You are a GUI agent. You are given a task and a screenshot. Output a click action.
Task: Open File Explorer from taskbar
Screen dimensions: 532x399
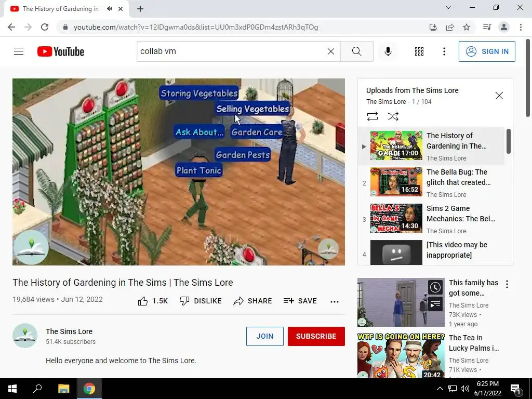[63, 389]
